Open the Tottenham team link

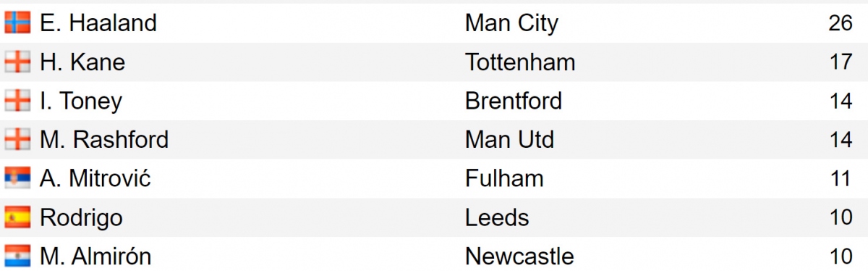tap(520, 62)
